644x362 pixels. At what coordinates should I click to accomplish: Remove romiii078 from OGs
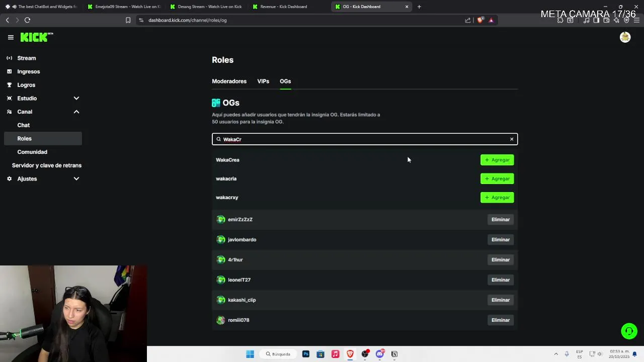point(501,320)
